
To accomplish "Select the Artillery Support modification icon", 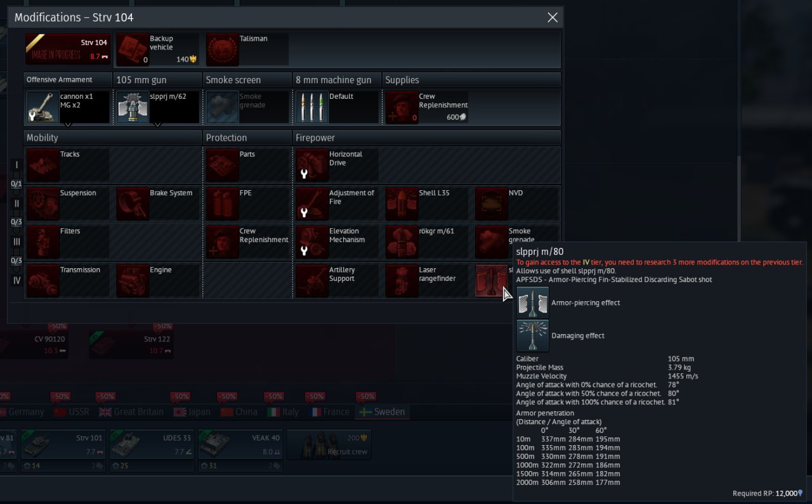I will click(x=311, y=281).
